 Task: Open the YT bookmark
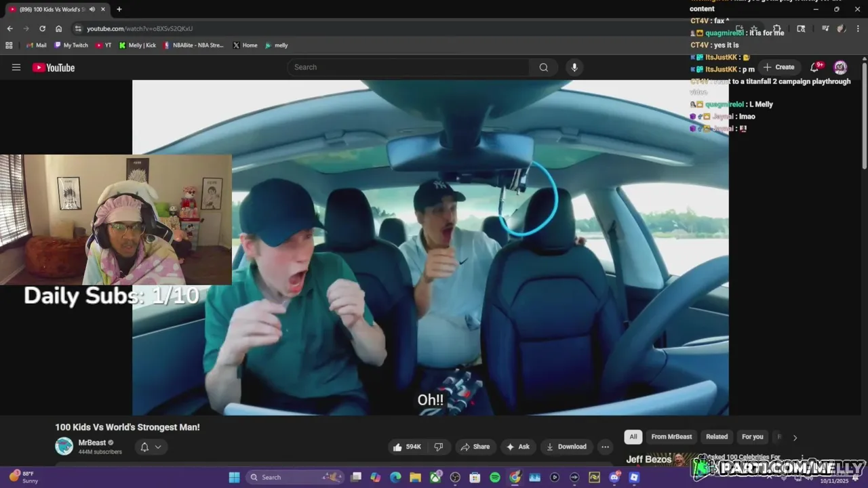click(104, 45)
